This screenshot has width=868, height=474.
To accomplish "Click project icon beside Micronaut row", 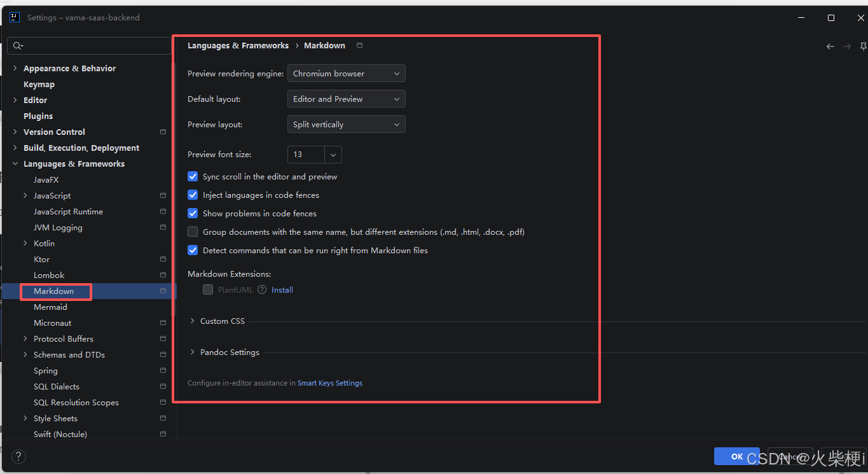I will 163,323.
